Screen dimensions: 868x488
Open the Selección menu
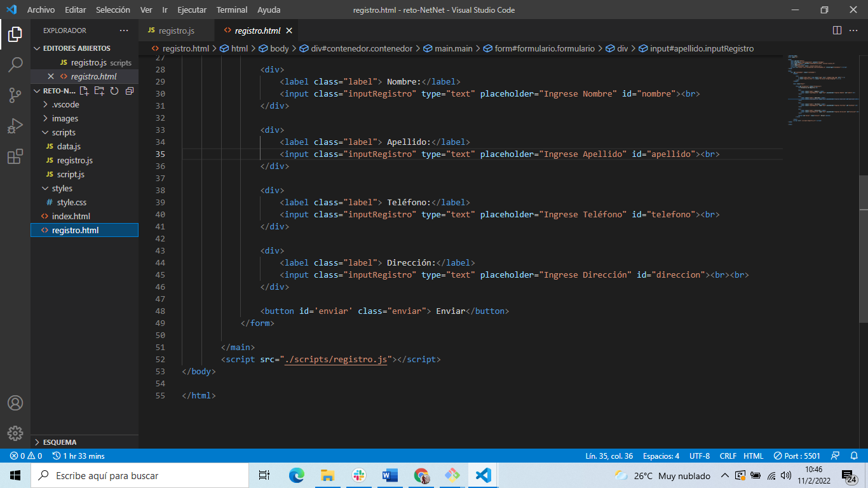[112, 10]
